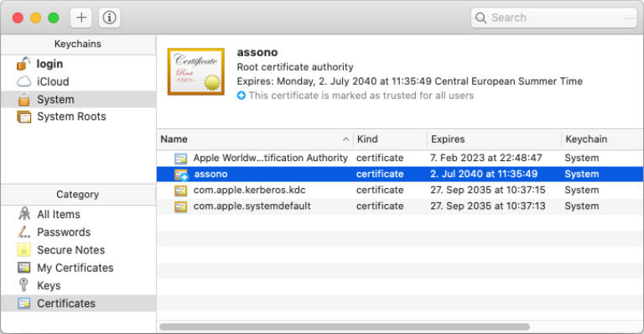The image size is (644, 334).
Task: Click the Passwords pencil icon
Action: [x=23, y=232]
